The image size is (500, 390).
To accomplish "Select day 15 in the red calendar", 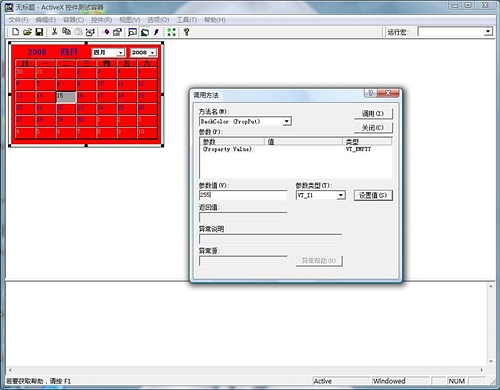I will click(x=66, y=96).
